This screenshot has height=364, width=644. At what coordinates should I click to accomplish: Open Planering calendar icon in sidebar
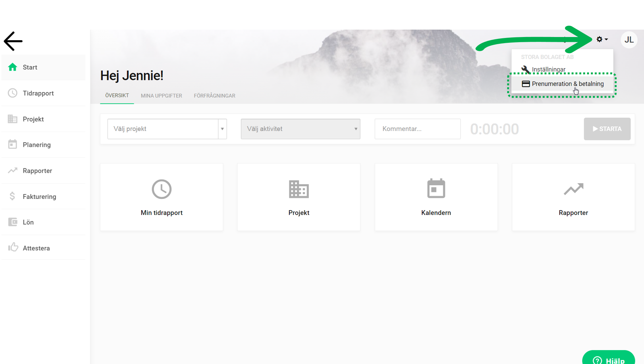(x=13, y=144)
